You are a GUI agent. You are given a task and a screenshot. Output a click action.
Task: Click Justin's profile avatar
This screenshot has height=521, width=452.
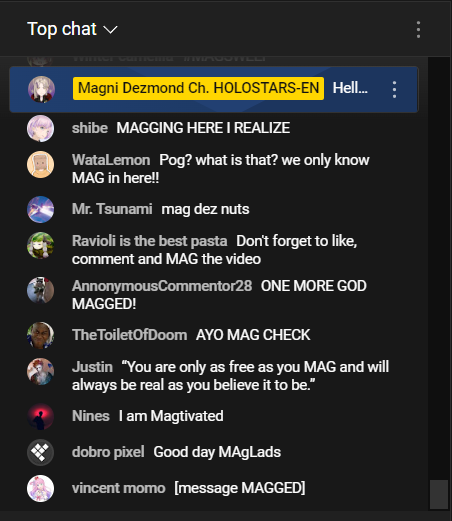pyautogui.click(x=40, y=371)
